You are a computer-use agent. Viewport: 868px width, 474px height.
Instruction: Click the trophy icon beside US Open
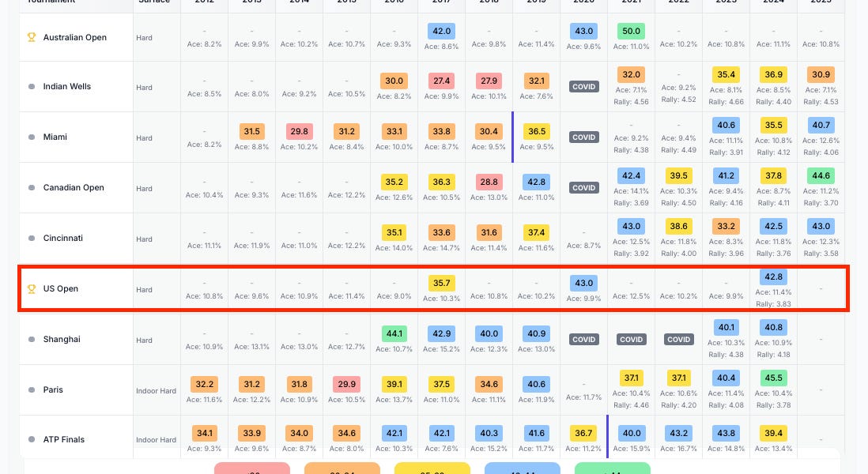pyautogui.click(x=32, y=288)
